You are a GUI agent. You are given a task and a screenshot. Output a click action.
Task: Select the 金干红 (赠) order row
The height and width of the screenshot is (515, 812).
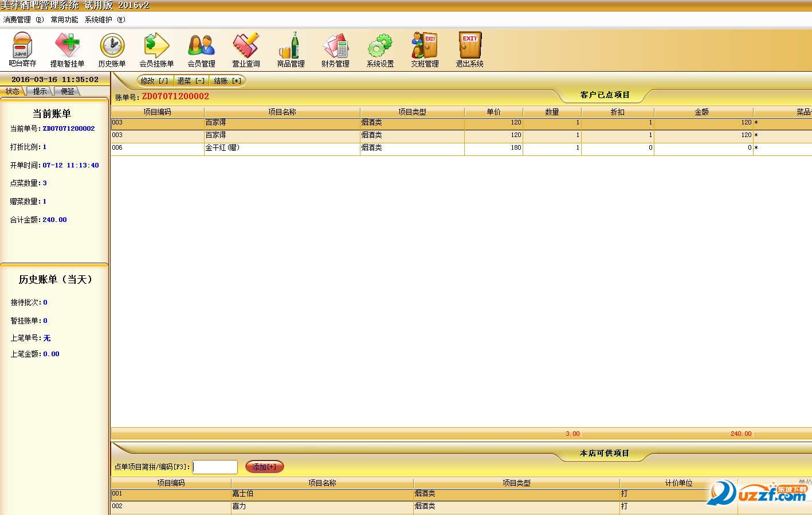point(461,149)
